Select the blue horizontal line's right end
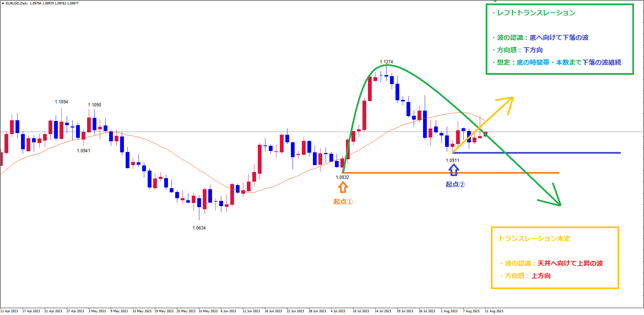The height and width of the screenshot is (315, 644). click(620, 153)
